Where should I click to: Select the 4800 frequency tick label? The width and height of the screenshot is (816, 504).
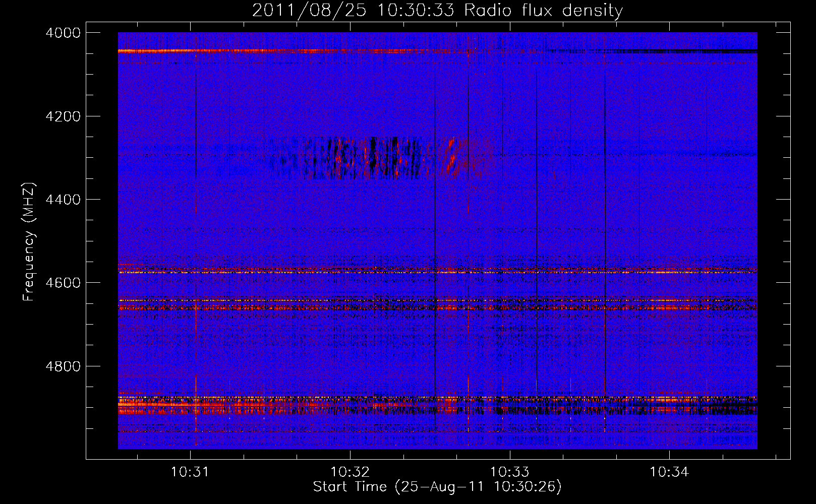click(63, 366)
